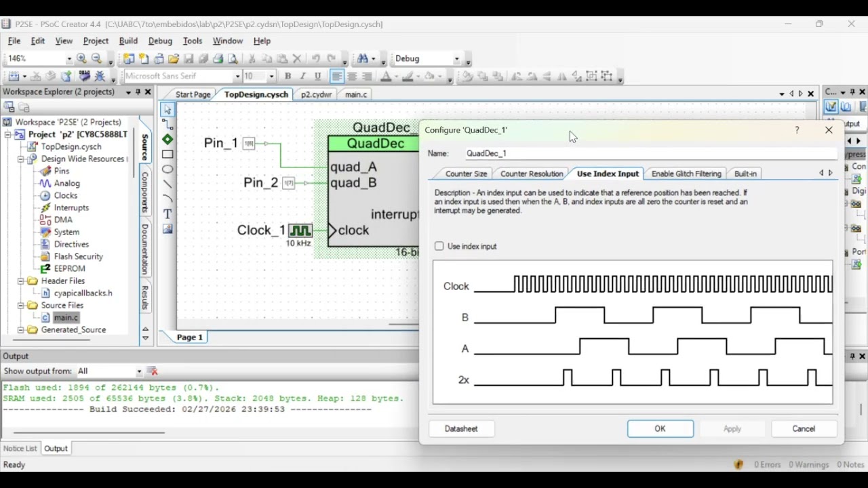The height and width of the screenshot is (488, 868).
Task: Switch to the Built-in tab
Action: click(x=745, y=174)
